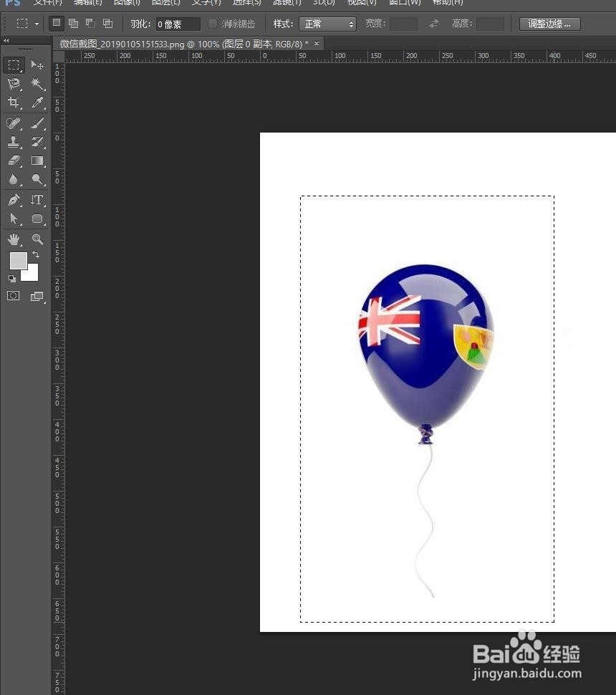Screen dimensions: 616x695
Task: Select the Path Selection tool
Action: (x=14, y=219)
